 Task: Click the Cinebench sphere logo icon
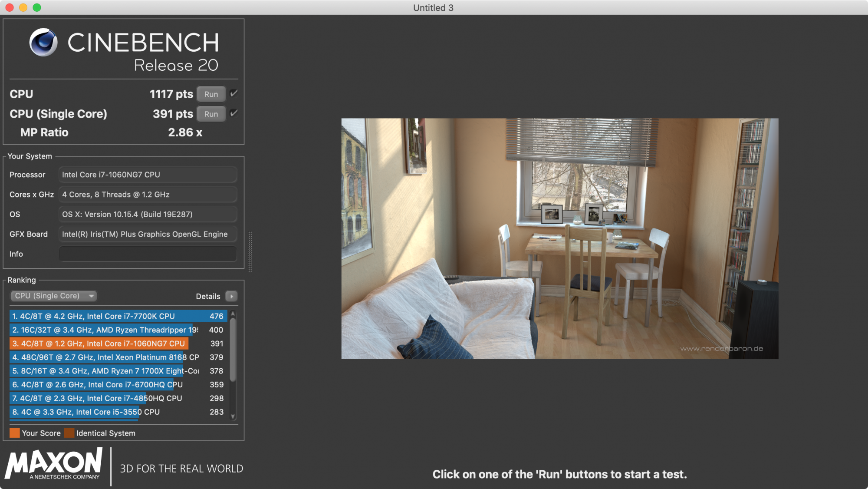tap(43, 42)
